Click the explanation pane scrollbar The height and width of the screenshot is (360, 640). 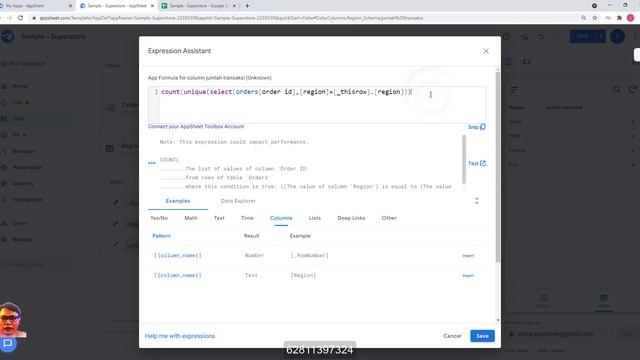pyautogui.click(x=464, y=159)
